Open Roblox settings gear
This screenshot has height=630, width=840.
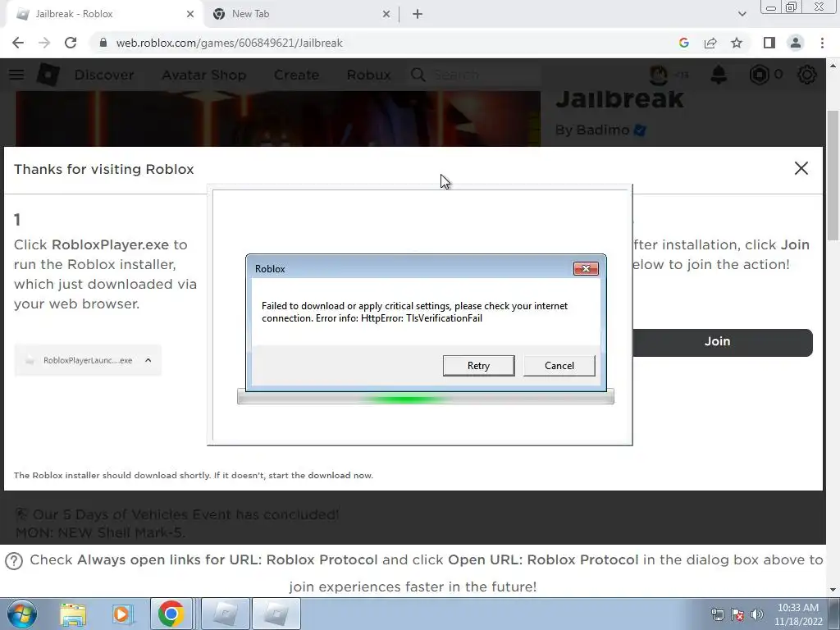tap(807, 75)
